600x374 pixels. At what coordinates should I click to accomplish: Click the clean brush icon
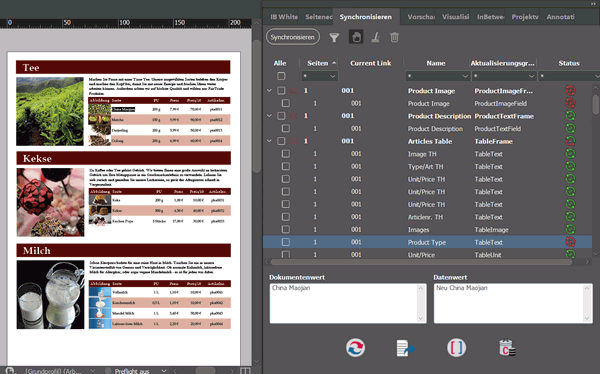click(375, 37)
